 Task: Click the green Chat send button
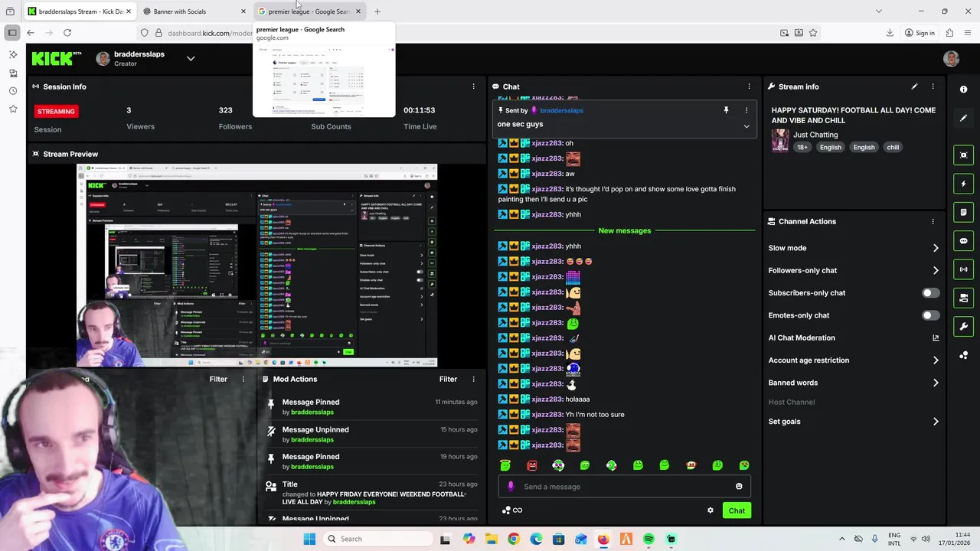[x=737, y=510]
